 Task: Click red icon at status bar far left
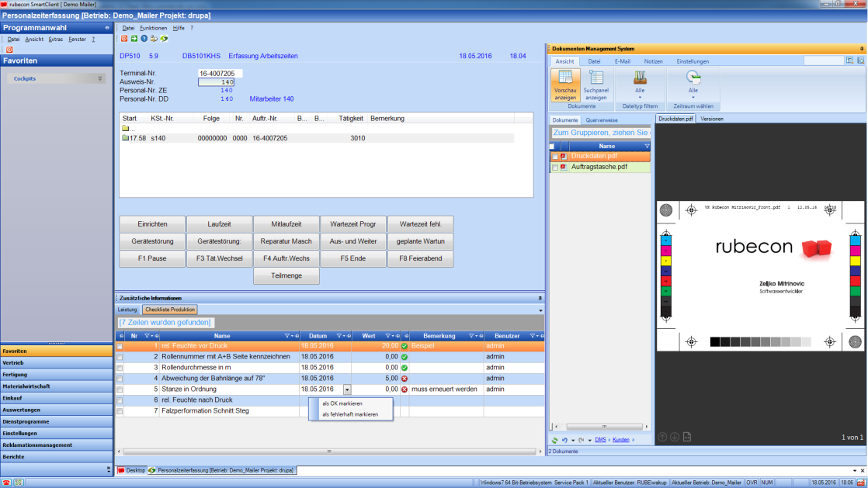(x=6, y=483)
